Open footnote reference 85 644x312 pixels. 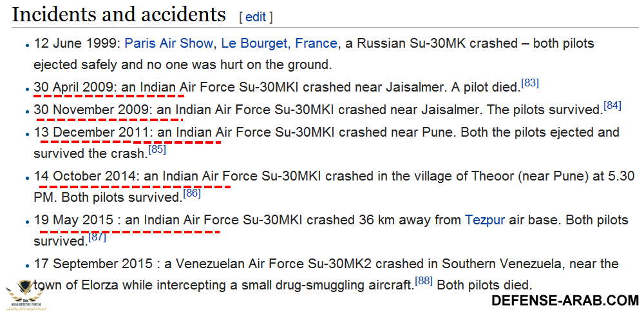157,150
